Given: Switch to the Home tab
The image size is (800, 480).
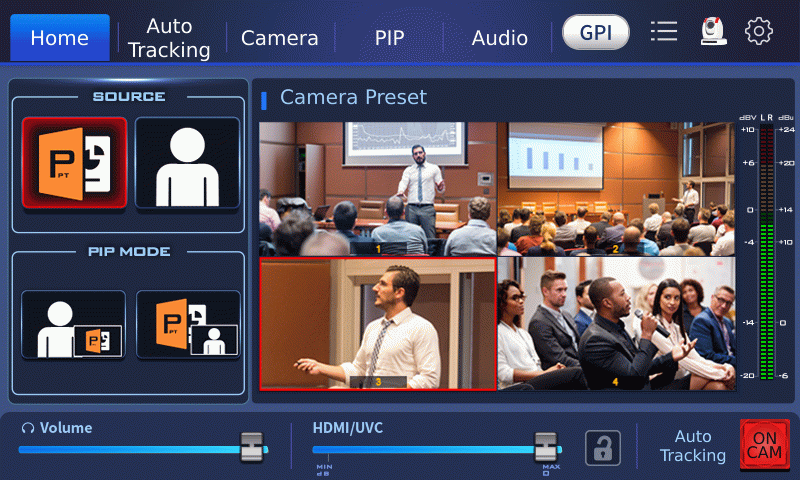Looking at the screenshot, I should click(x=60, y=38).
